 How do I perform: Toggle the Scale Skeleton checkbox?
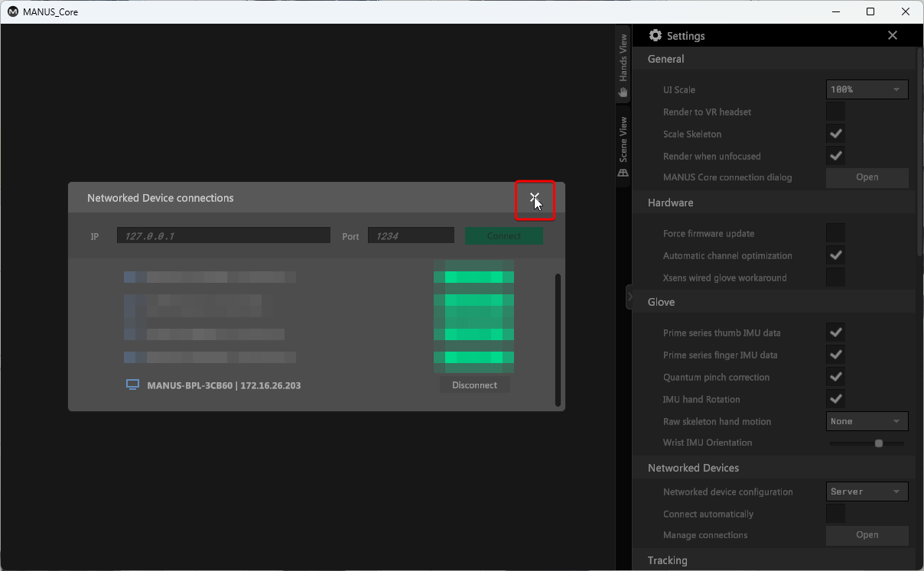[x=835, y=134]
